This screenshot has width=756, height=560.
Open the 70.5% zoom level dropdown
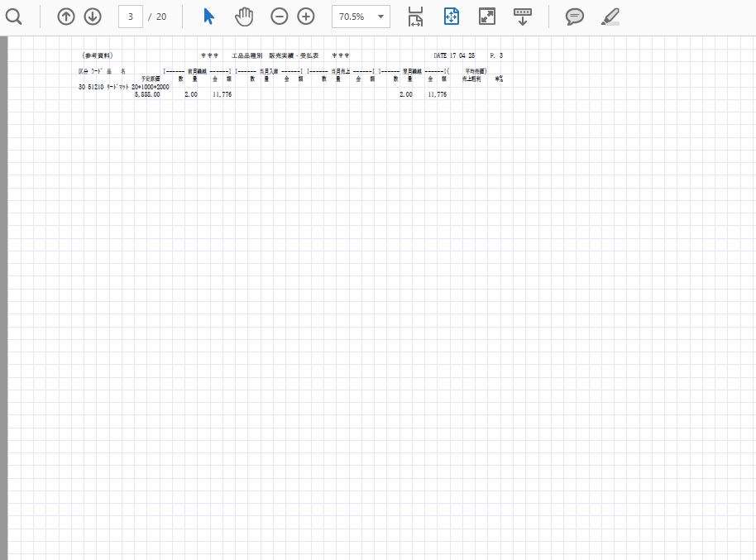pyautogui.click(x=361, y=17)
